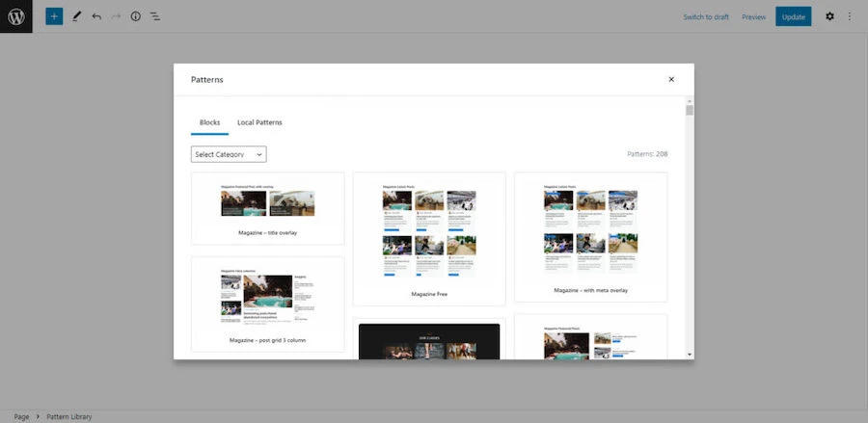
Task: Expand the Select Category dropdown
Action: tap(229, 154)
